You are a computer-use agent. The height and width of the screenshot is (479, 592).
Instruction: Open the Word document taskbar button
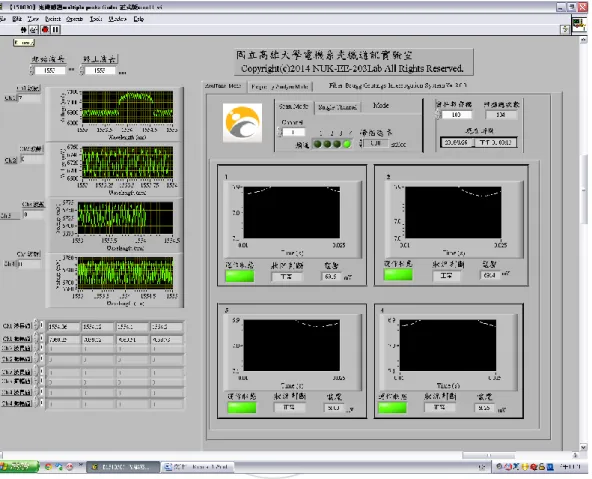coord(197,467)
